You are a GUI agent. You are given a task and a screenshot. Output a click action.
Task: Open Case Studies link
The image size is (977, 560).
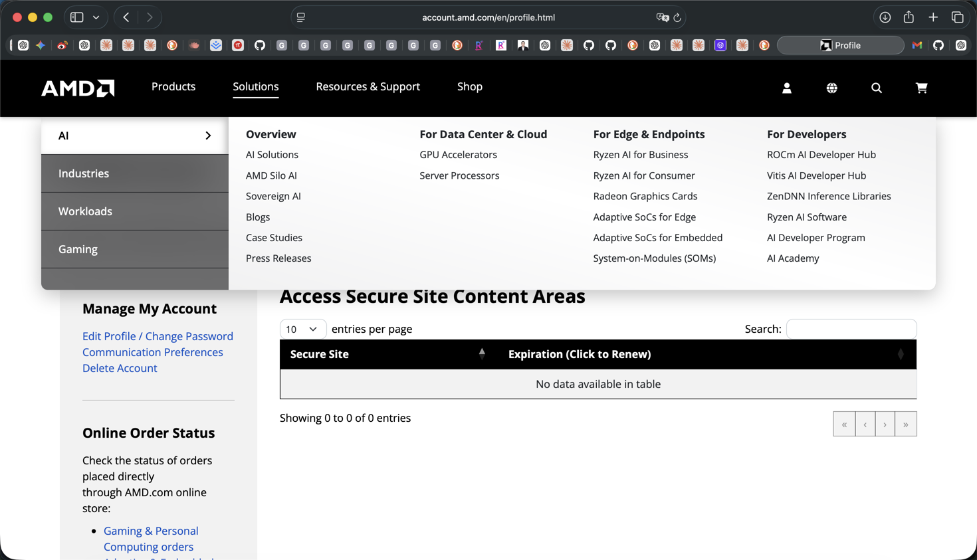point(274,238)
